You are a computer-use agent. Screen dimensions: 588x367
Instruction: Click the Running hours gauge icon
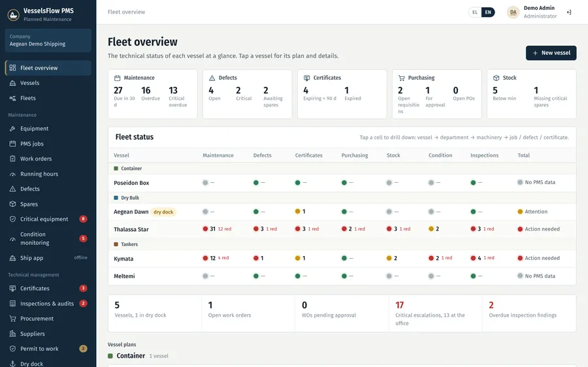click(13, 174)
